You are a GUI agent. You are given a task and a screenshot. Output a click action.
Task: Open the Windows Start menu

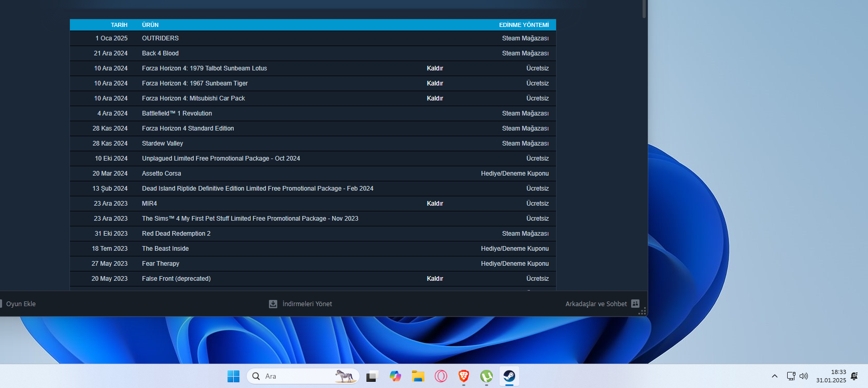click(234, 377)
